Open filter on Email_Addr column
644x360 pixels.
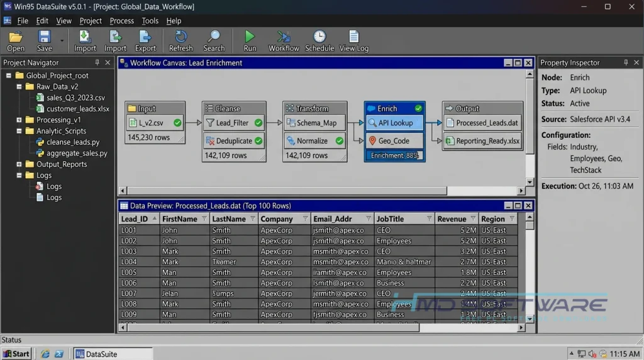click(x=369, y=219)
